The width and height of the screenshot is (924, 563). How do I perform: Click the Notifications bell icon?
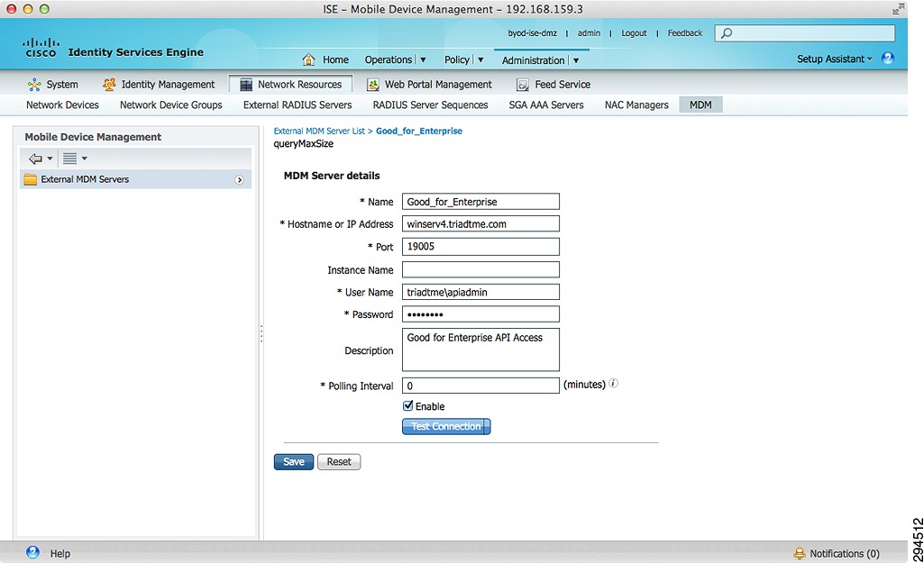click(x=799, y=553)
